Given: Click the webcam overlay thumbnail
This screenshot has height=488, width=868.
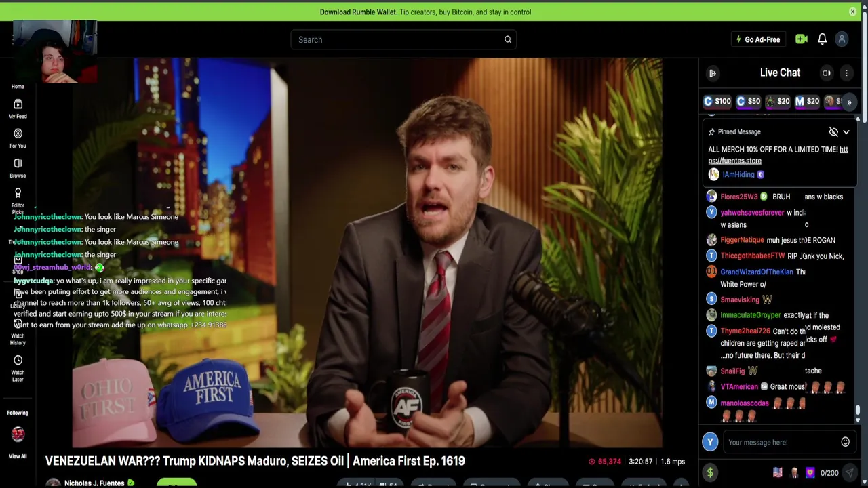Looking at the screenshot, I should click(55, 52).
